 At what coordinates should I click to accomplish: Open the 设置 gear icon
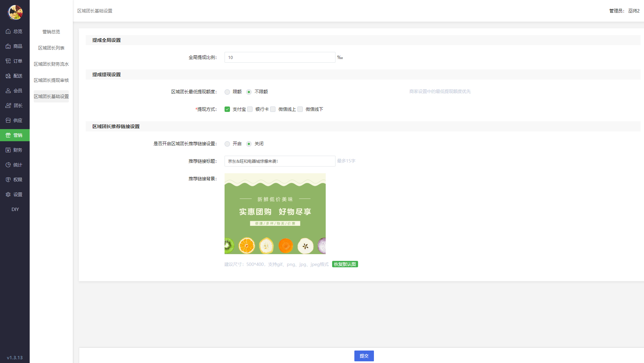click(x=8, y=194)
